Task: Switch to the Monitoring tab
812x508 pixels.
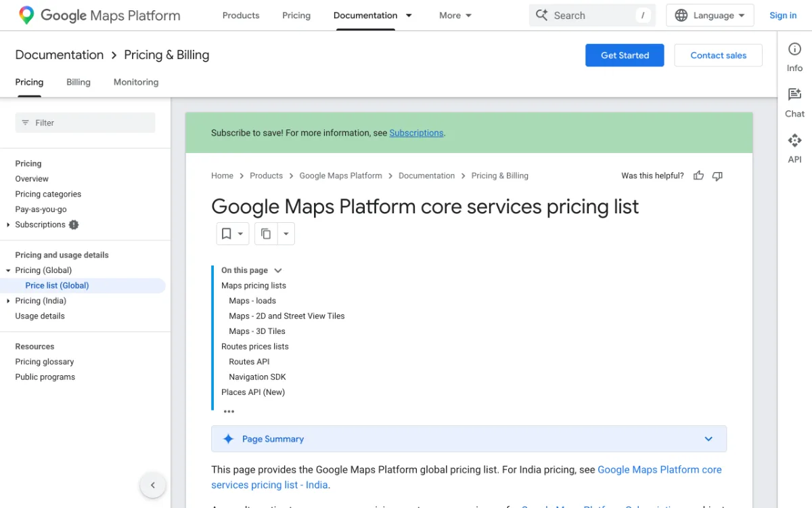Action: 136,82
